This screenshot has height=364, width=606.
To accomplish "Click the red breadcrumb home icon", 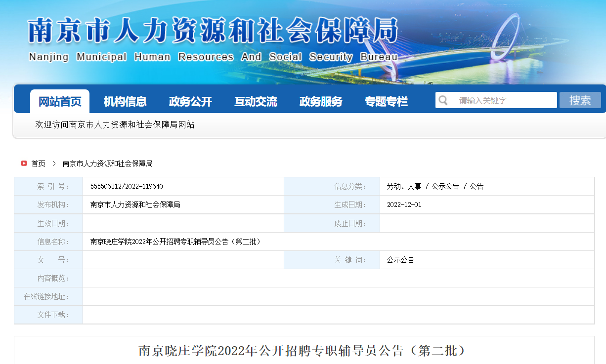I will [x=24, y=163].
